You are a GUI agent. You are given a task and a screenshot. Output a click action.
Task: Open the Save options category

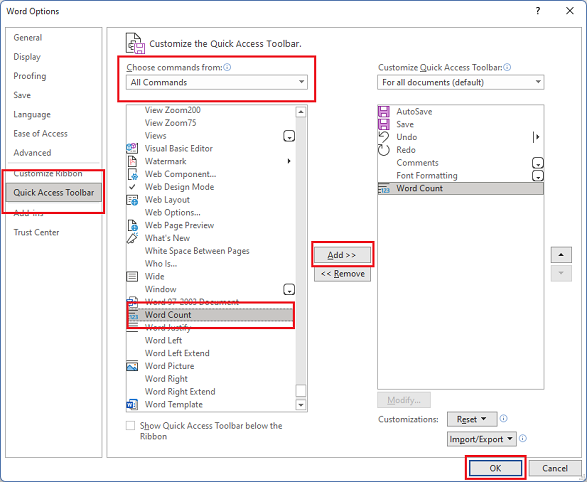(x=54, y=95)
